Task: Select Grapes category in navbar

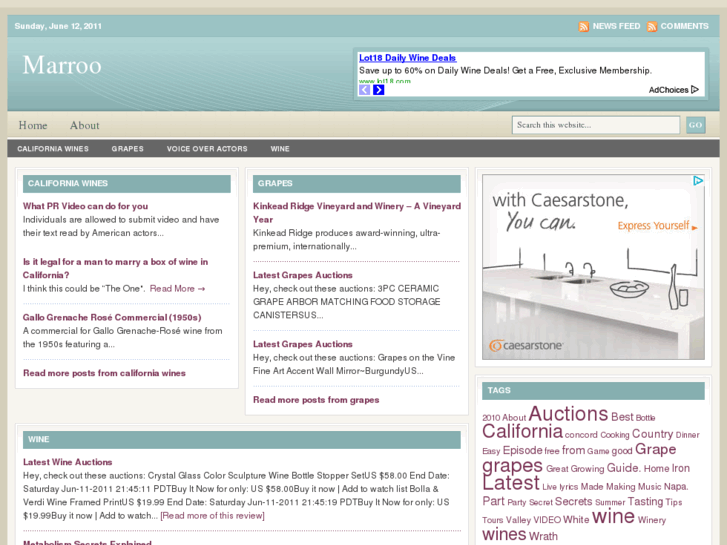Action: 128,149
